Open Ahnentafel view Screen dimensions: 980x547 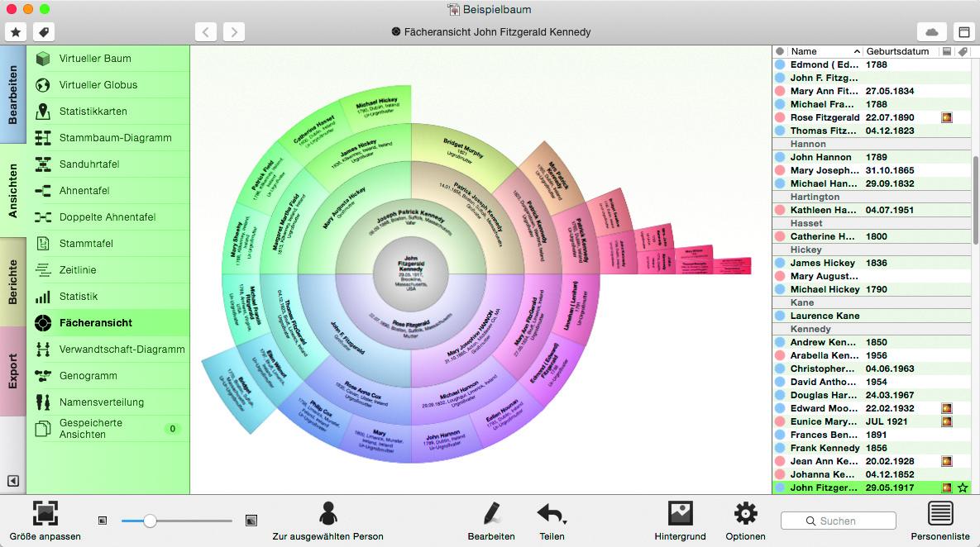(108, 190)
